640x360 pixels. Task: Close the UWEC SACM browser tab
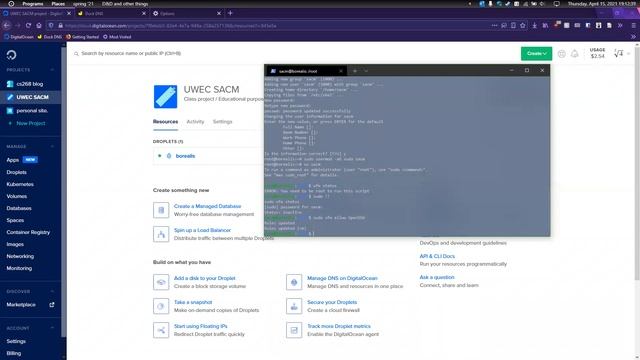tap(69, 13)
